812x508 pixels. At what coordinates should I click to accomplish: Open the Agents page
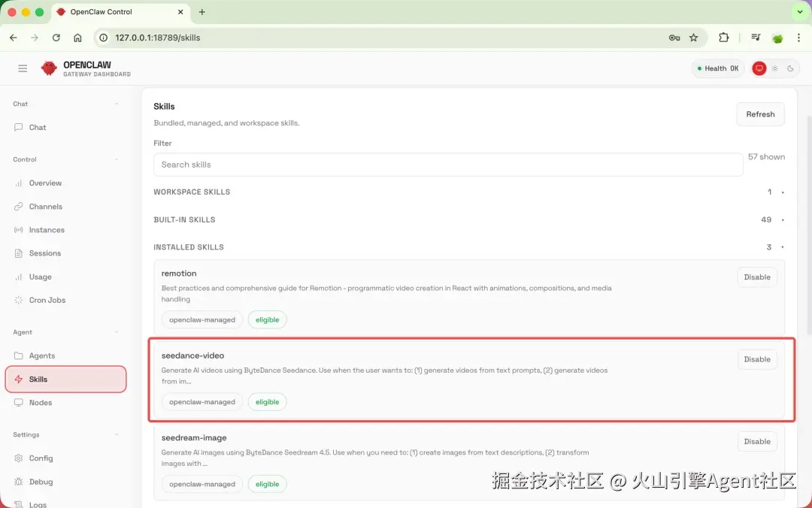pos(65,355)
